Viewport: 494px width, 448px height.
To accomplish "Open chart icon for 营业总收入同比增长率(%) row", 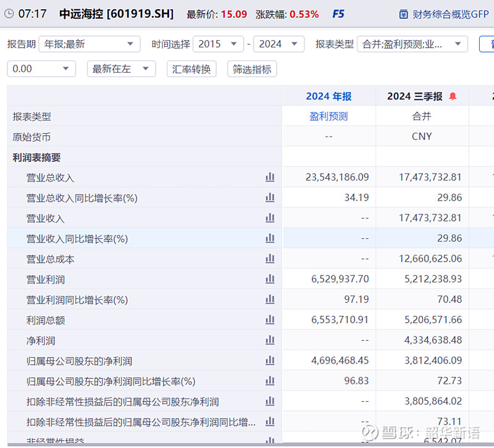I will 270,197.
